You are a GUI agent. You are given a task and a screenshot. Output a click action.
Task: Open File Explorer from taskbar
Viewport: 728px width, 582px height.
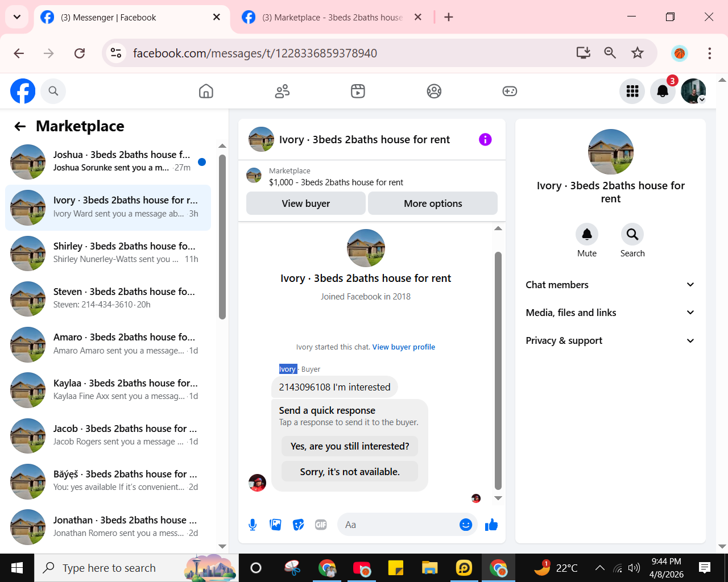click(429, 568)
